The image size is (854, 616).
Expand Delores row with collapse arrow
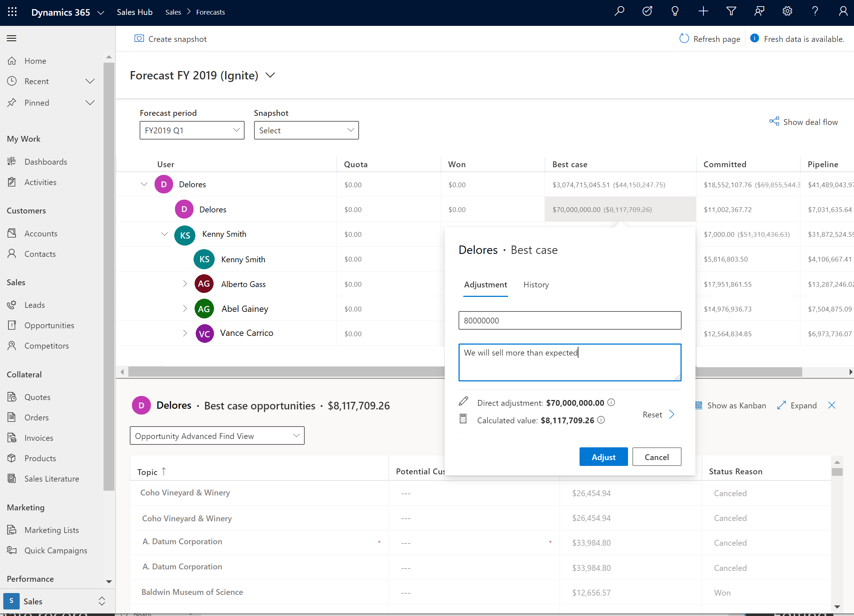point(144,184)
